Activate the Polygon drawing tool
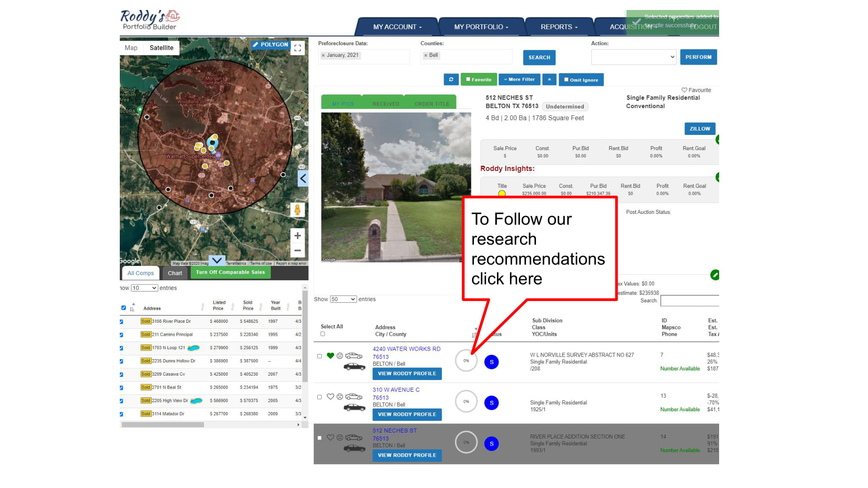 tap(270, 45)
